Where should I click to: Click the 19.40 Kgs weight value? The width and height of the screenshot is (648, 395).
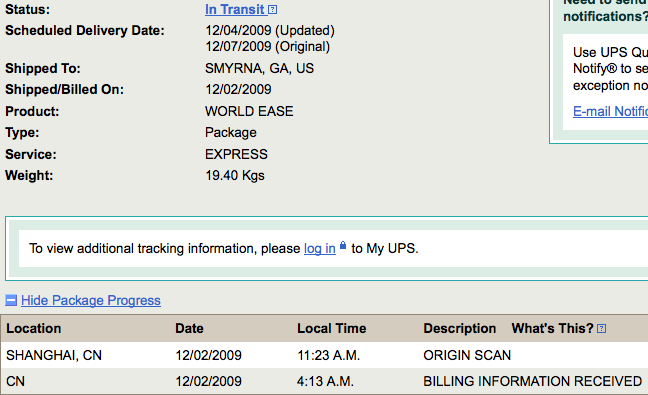coord(235,176)
